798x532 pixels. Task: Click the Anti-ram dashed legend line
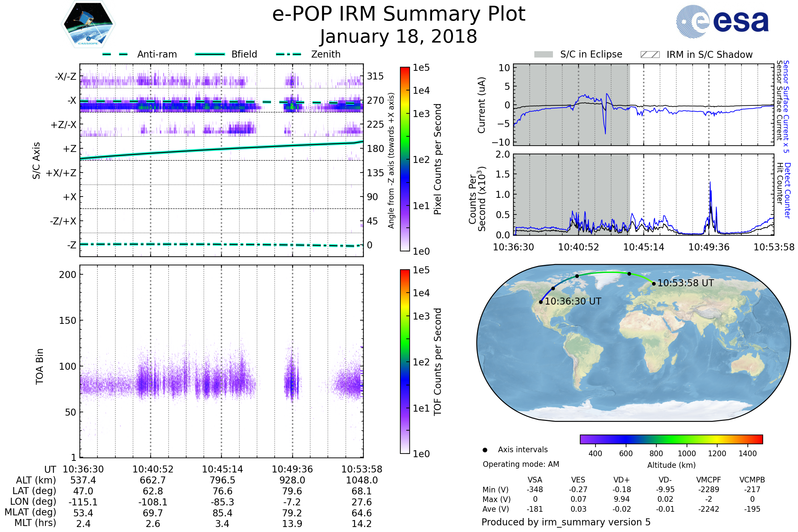click(x=115, y=54)
